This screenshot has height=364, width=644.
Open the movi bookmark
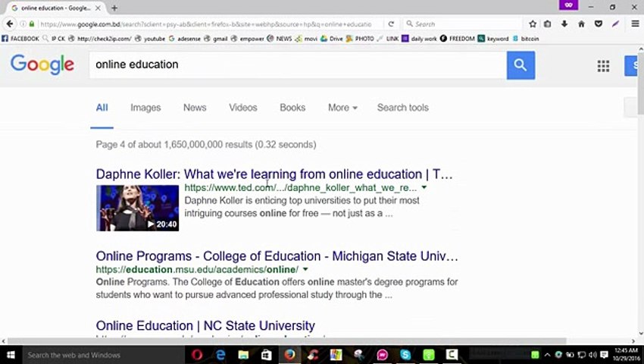tap(306, 39)
